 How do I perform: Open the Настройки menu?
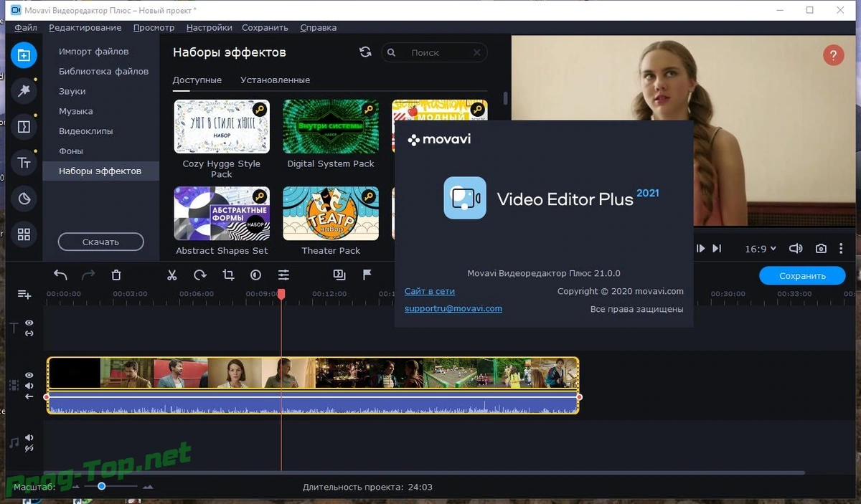click(209, 27)
